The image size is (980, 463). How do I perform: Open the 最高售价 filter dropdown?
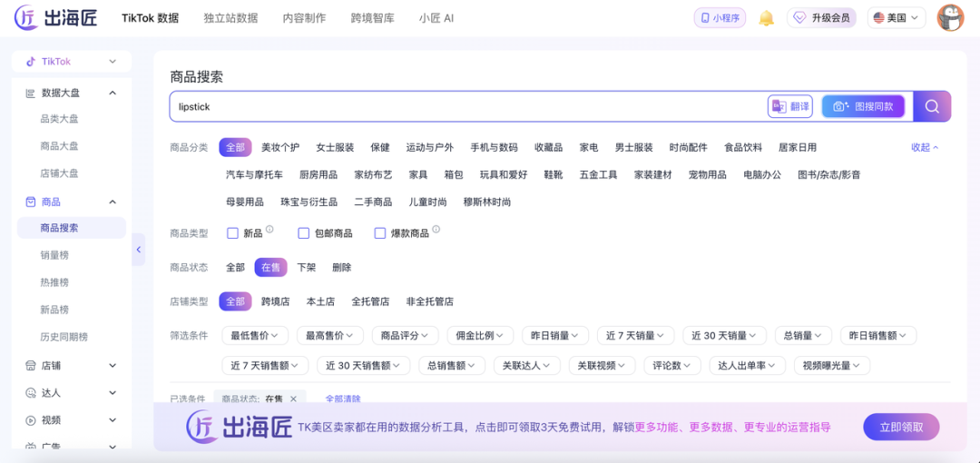point(330,335)
